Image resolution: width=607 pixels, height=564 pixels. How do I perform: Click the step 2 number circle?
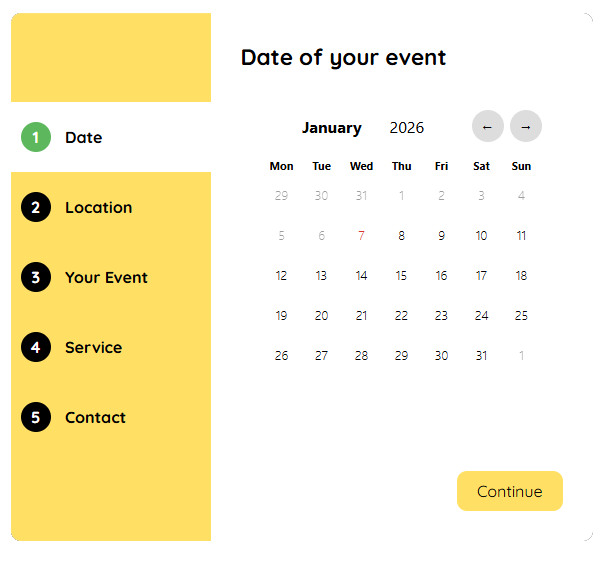pyautogui.click(x=36, y=207)
